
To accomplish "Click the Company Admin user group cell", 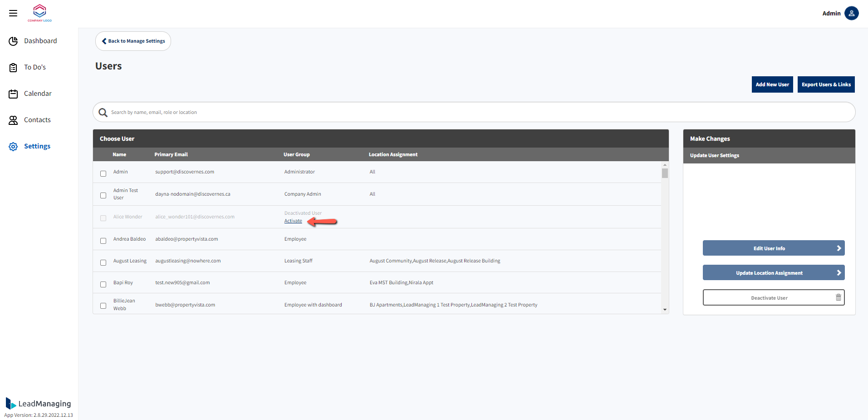I will tap(303, 194).
